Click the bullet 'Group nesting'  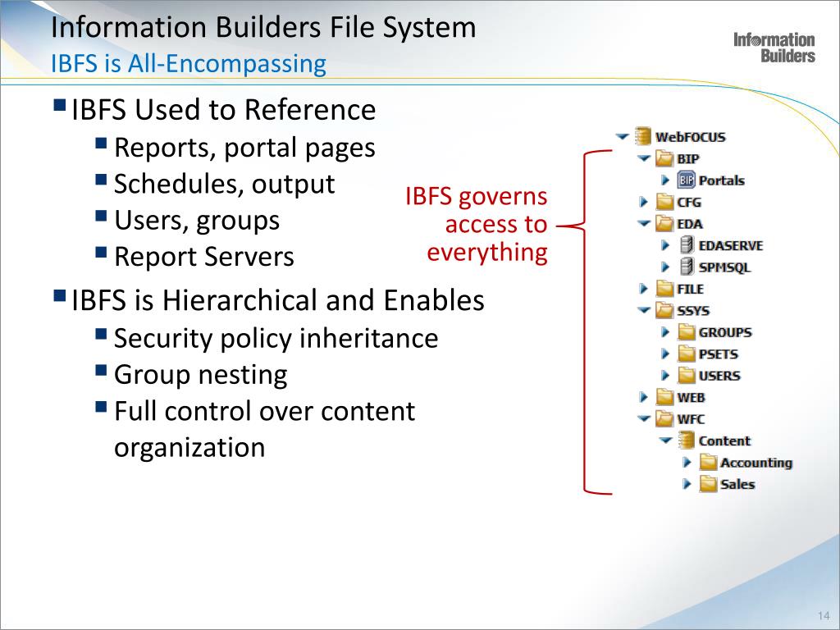coord(201,375)
